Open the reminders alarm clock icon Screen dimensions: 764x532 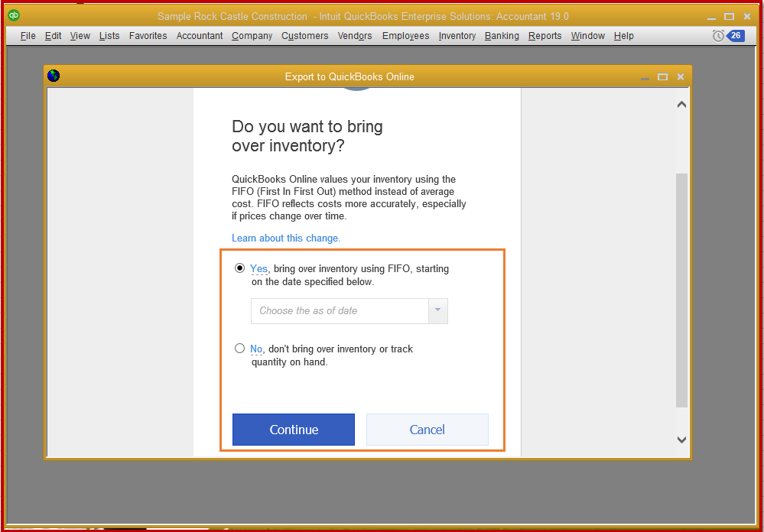point(717,36)
